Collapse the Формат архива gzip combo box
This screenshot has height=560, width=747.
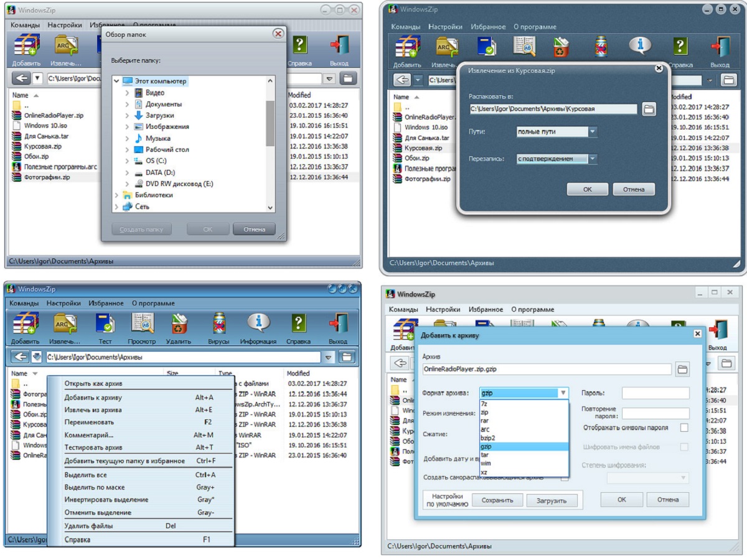point(563,393)
